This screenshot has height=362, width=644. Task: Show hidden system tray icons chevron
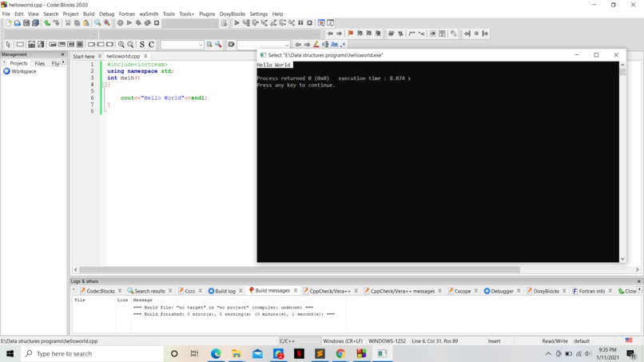[548, 354]
